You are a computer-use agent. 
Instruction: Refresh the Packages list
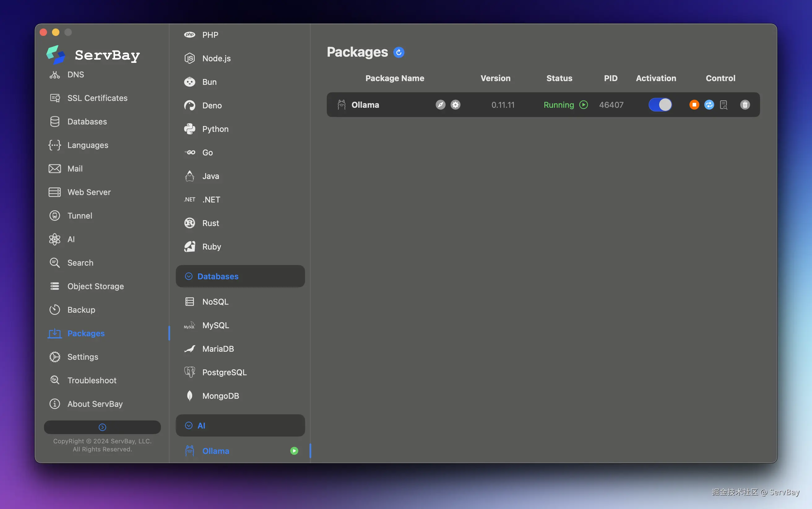[399, 53]
